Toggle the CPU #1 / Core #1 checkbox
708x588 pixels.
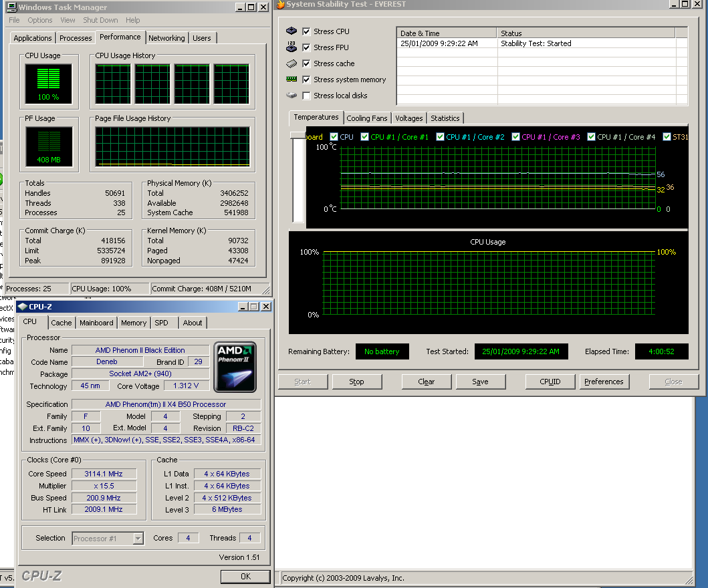click(x=364, y=137)
